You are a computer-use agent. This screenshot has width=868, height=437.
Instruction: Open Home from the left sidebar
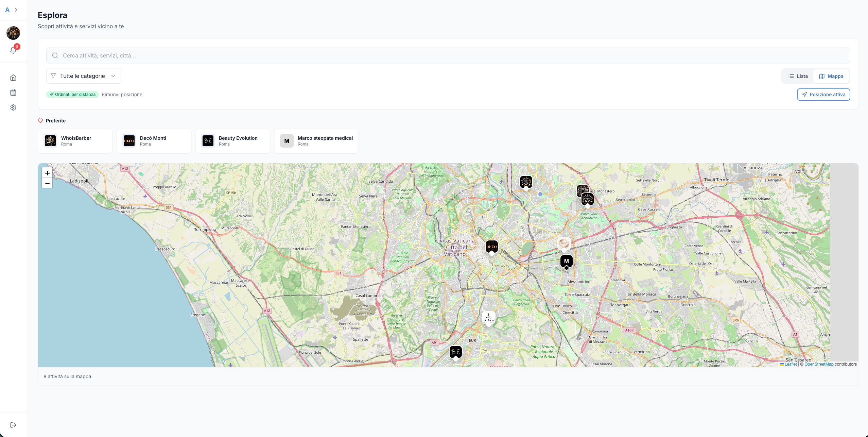pos(13,77)
